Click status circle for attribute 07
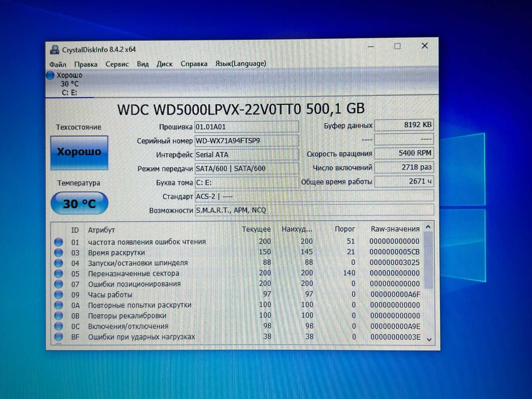The image size is (532, 399). (59, 284)
